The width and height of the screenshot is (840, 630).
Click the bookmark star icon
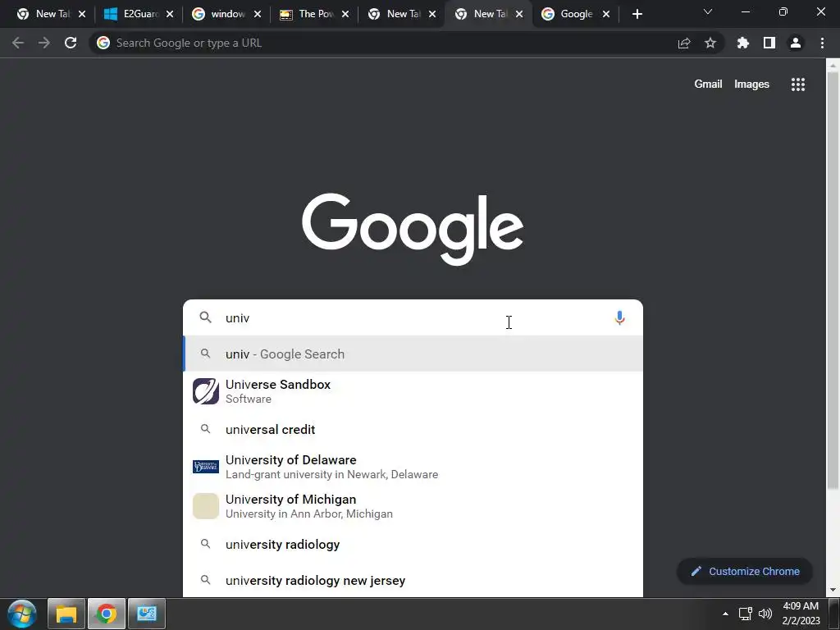(x=710, y=43)
